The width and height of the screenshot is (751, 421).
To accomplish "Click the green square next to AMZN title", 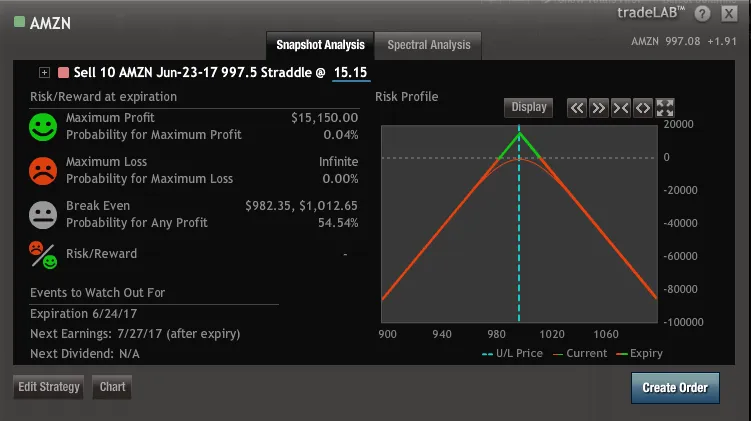I will click(19, 22).
